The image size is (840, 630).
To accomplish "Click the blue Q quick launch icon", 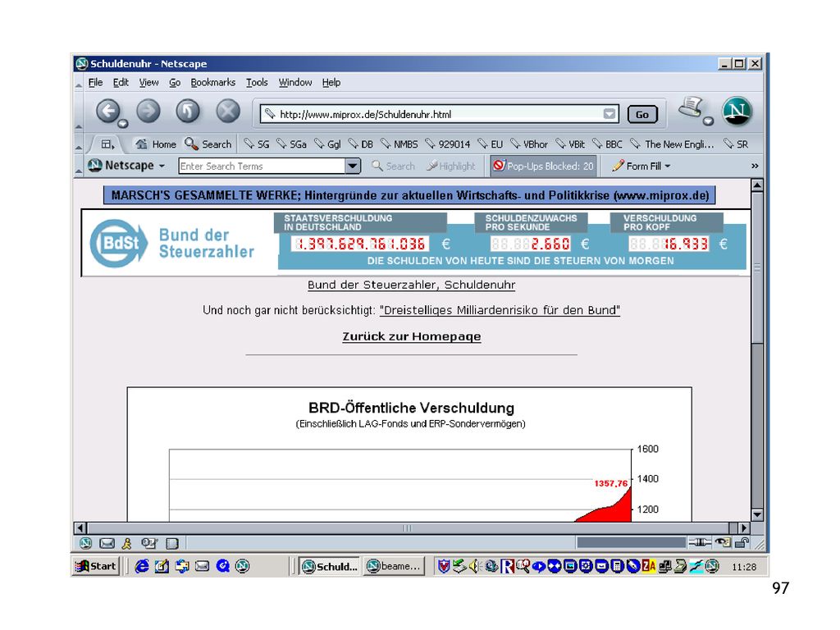I will coord(223,566).
